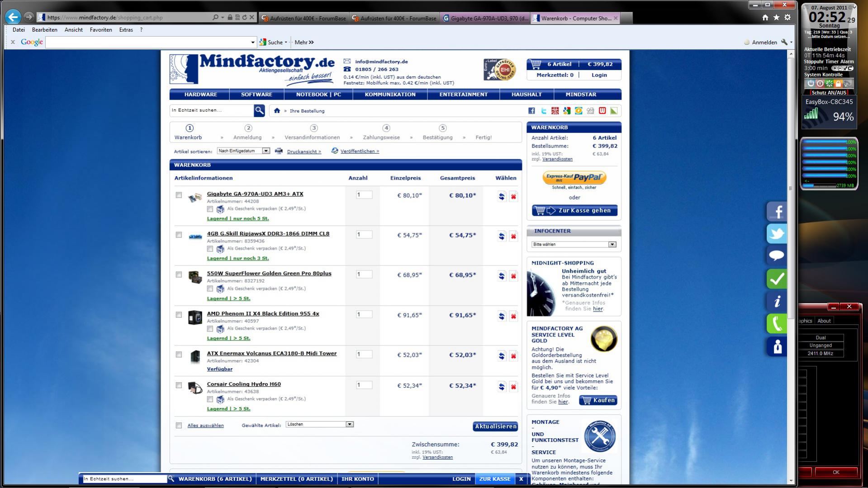Click PayPal Express-Kauf button

tap(574, 177)
